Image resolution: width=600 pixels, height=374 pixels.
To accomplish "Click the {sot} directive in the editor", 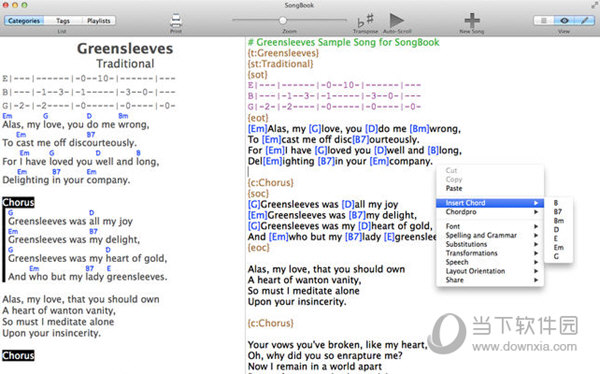I will point(258,75).
